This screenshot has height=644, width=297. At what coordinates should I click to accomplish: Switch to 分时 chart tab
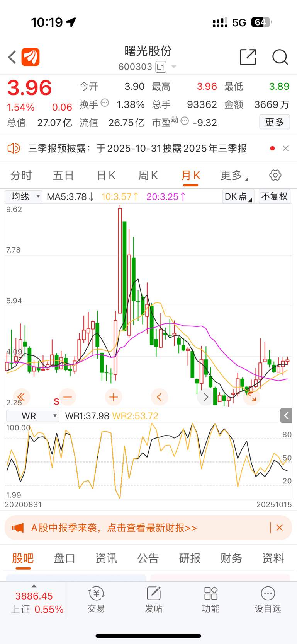(21, 176)
